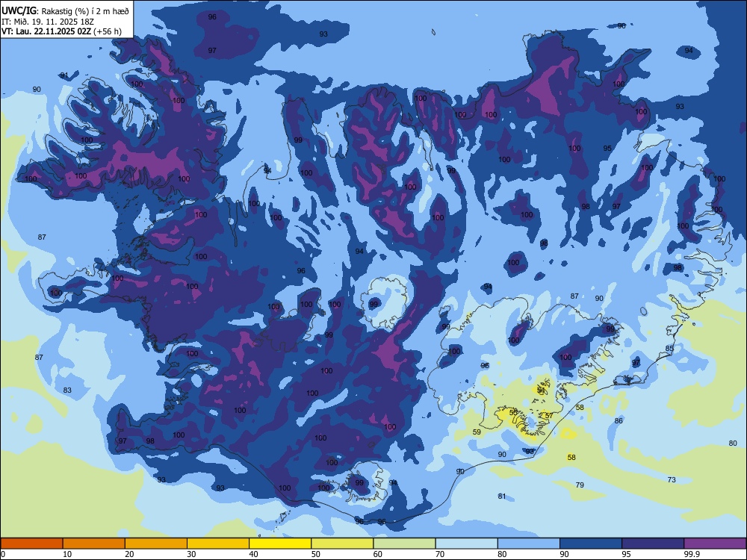This screenshot has height=560, width=747.
Task: Click the title 'UWC/IG: Rakastig (%) í 2 m hæð'
Action: pos(65,11)
